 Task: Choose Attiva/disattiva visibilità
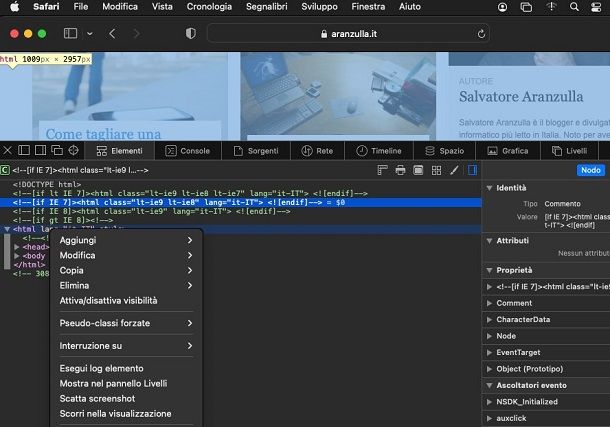click(x=126, y=301)
